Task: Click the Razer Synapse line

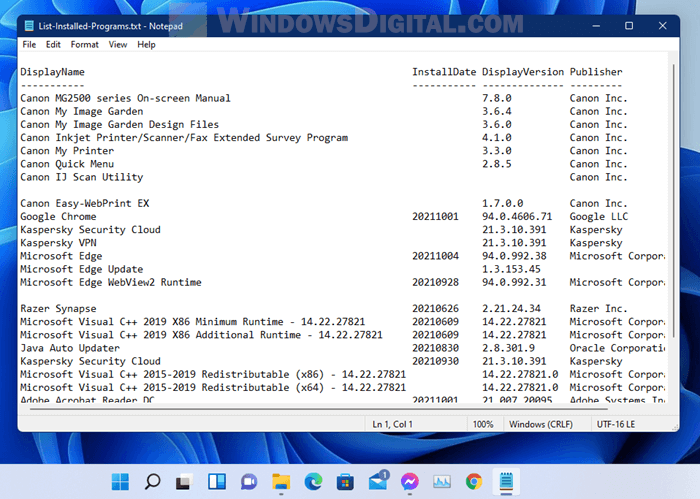Action: click(x=58, y=308)
